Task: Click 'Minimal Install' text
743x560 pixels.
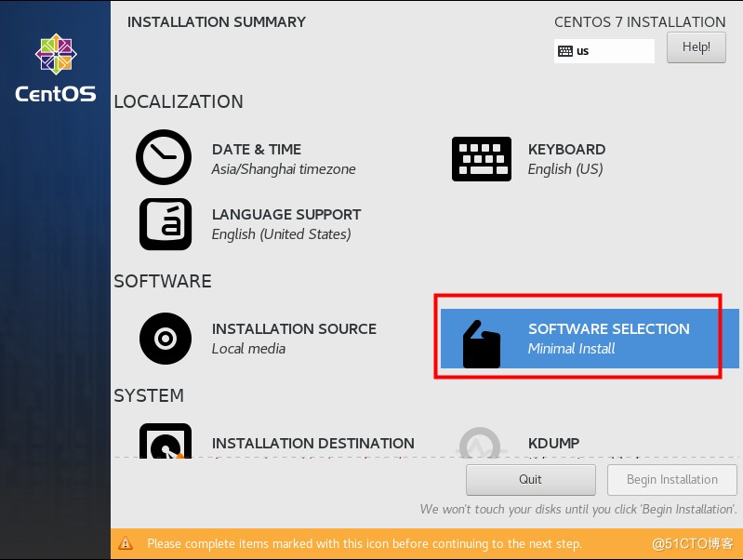Action: point(572,349)
